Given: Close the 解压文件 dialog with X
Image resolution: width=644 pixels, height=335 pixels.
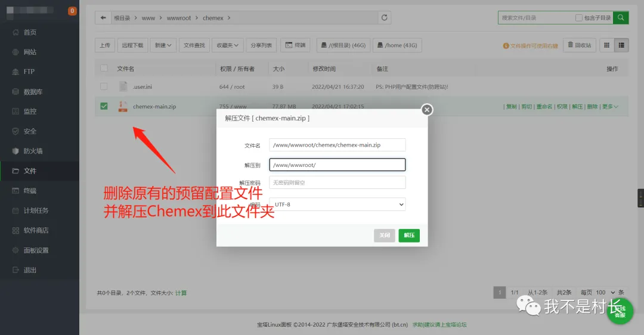Looking at the screenshot, I should pos(426,110).
